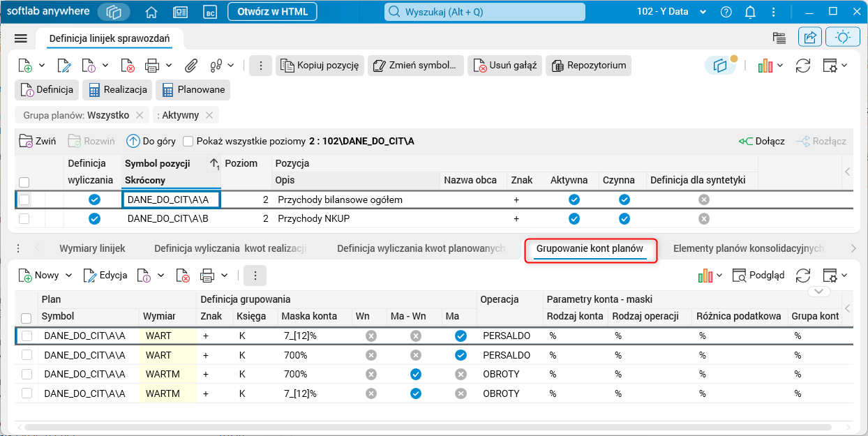Click the home icon in the title bar
The height and width of the screenshot is (436, 868).
151,12
